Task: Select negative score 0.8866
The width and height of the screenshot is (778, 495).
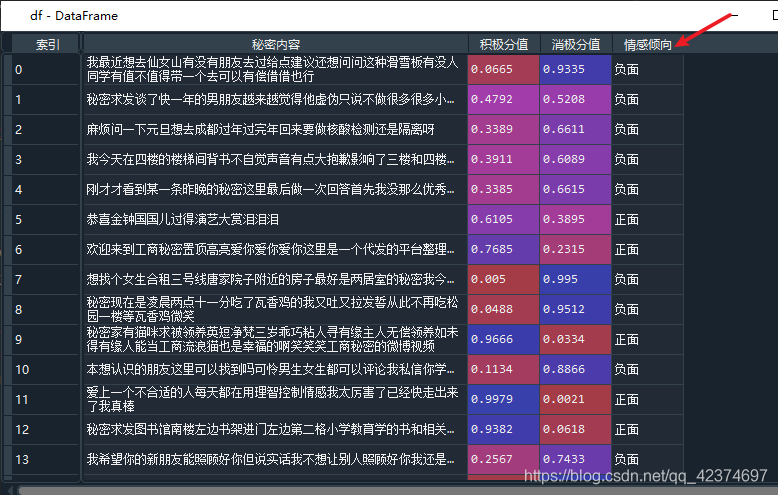Action: (x=576, y=370)
